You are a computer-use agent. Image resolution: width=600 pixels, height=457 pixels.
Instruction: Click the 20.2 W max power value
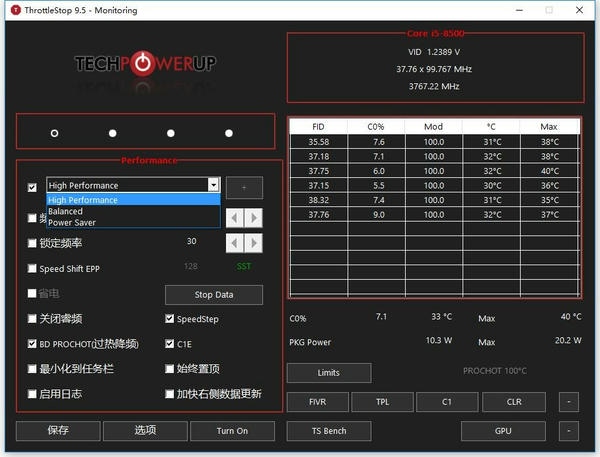[x=568, y=340]
